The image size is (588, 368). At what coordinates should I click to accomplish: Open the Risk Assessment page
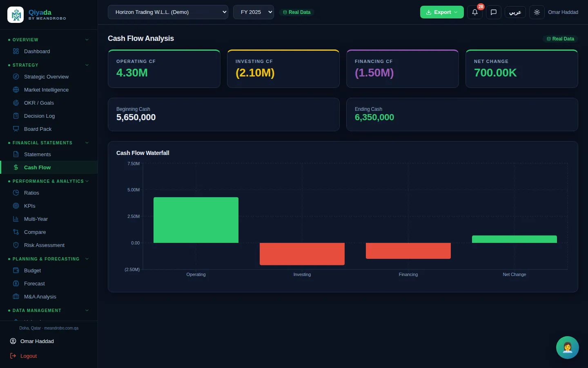click(x=49, y=245)
